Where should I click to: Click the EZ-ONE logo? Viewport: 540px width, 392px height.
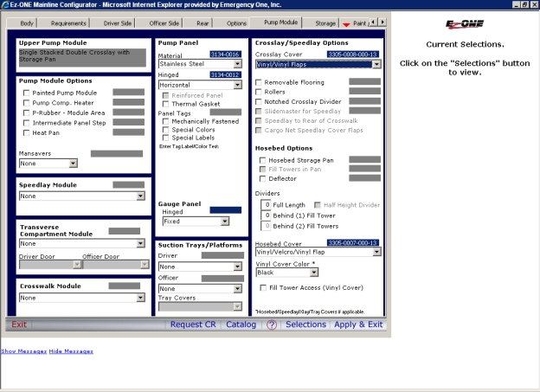(x=465, y=24)
